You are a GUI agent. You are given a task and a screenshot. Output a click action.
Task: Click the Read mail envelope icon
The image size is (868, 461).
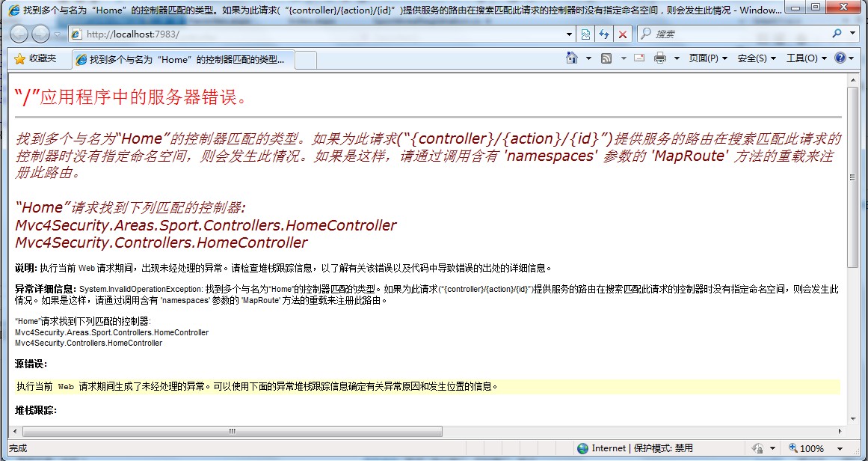click(x=639, y=58)
